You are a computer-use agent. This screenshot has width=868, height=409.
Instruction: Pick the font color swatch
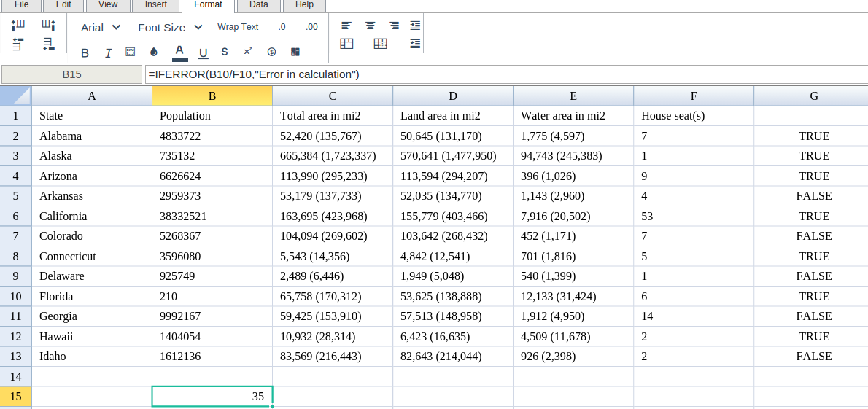pyautogui.click(x=179, y=52)
